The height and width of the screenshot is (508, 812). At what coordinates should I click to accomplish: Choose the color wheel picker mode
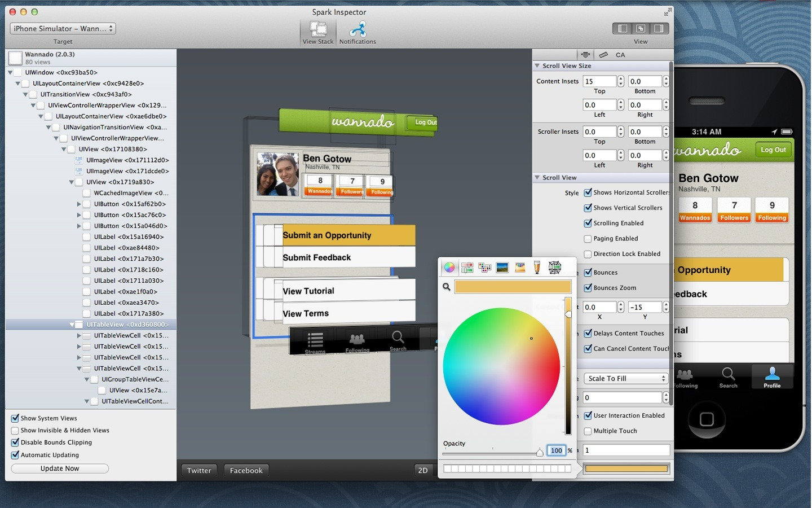[449, 268]
